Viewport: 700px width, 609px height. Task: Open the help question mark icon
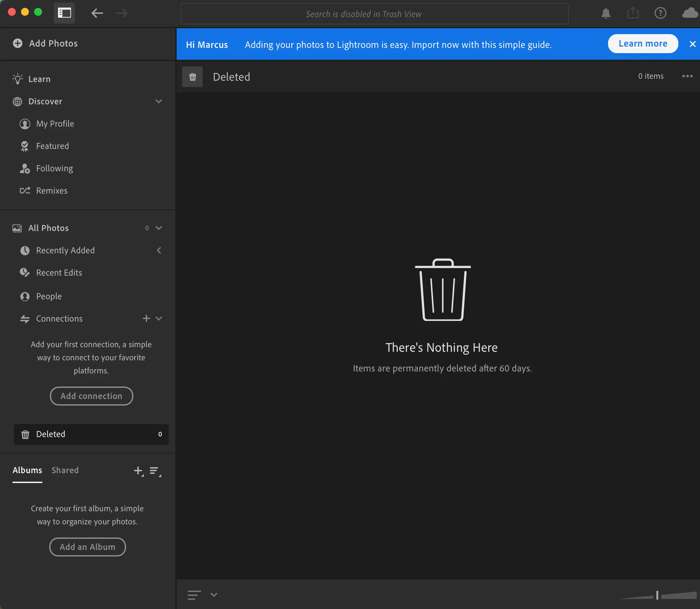[660, 13]
